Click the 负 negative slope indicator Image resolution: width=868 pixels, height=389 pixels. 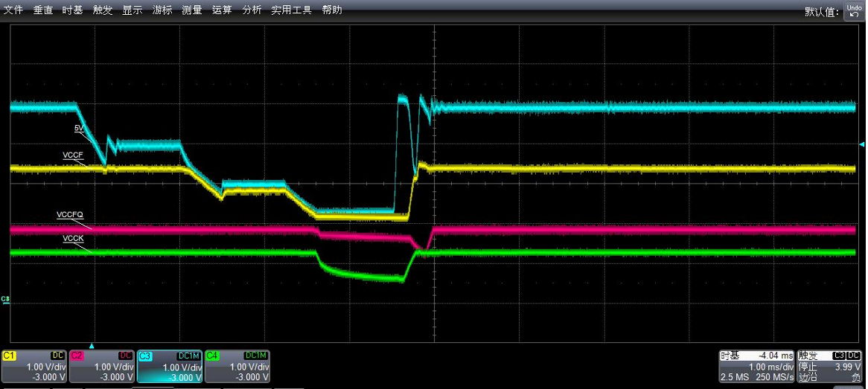(x=857, y=377)
